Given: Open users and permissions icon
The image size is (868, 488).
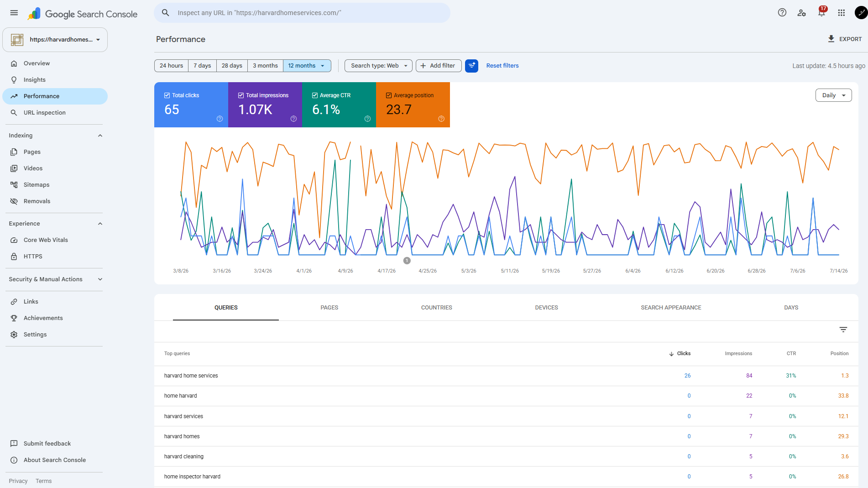Looking at the screenshot, I should click(802, 13).
